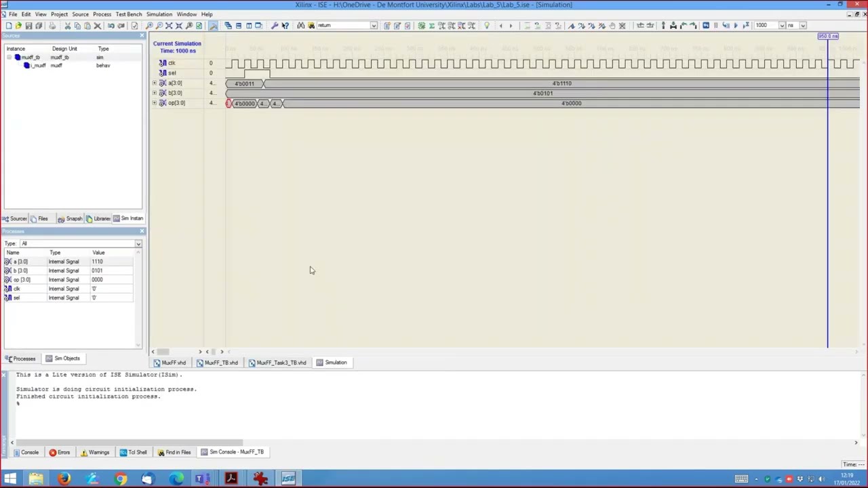This screenshot has width=868, height=488.
Task: Open the time unit ns dropdown
Action: coord(804,26)
